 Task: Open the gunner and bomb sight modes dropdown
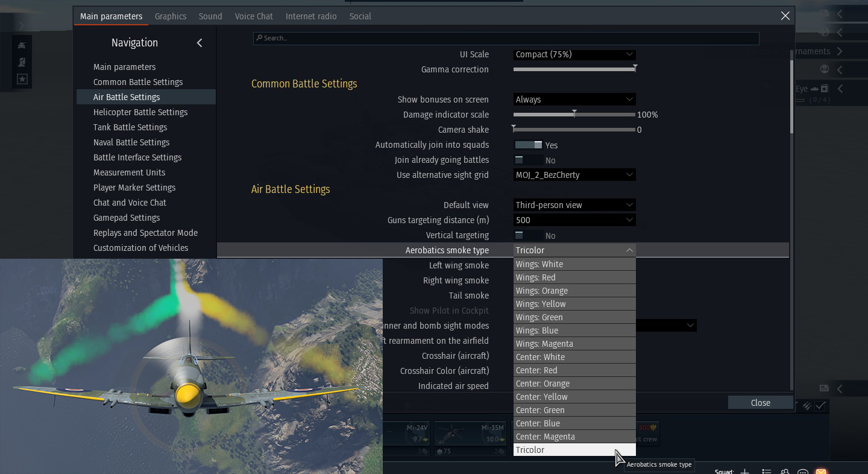(666, 326)
